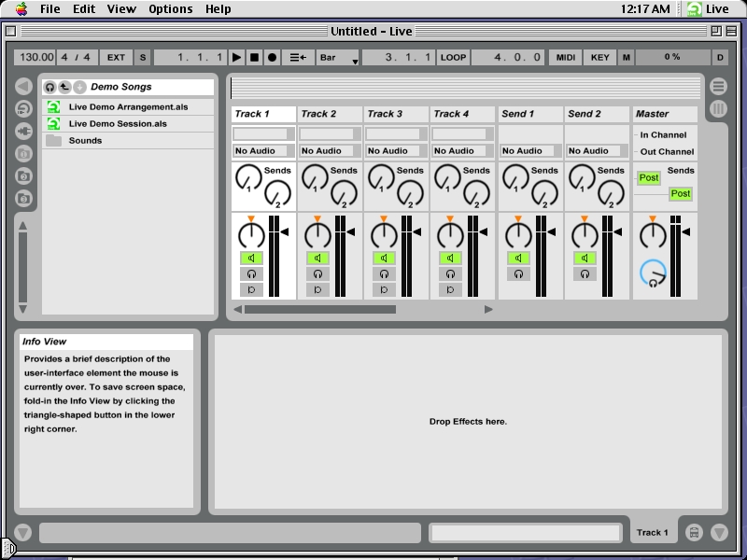Open the Live application switcher menu
Screen dimensions: 747x560
[x=709, y=8]
